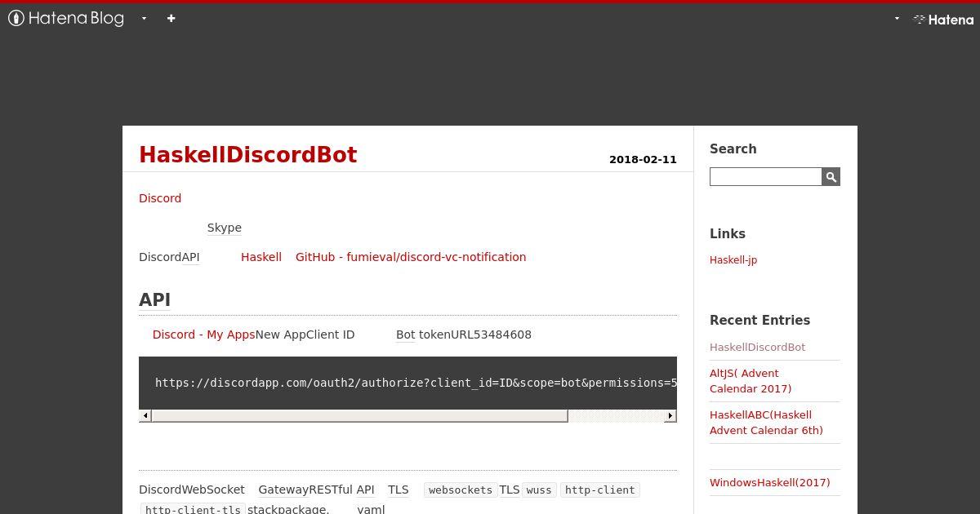Open the HaskellDiscordBot article title

248,155
